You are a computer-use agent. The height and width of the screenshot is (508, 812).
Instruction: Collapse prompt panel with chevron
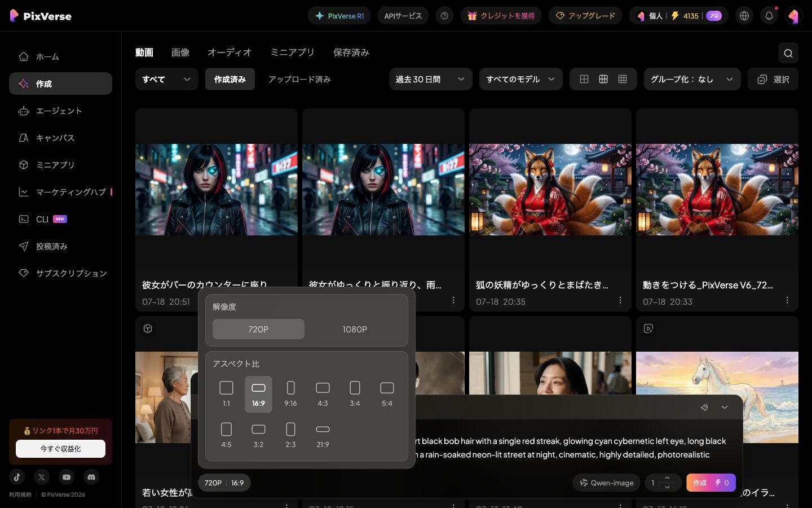(x=725, y=407)
